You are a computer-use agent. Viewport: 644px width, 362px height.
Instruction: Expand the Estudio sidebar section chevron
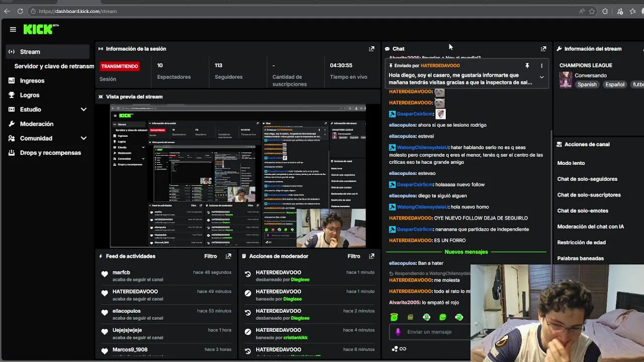tap(84, 110)
